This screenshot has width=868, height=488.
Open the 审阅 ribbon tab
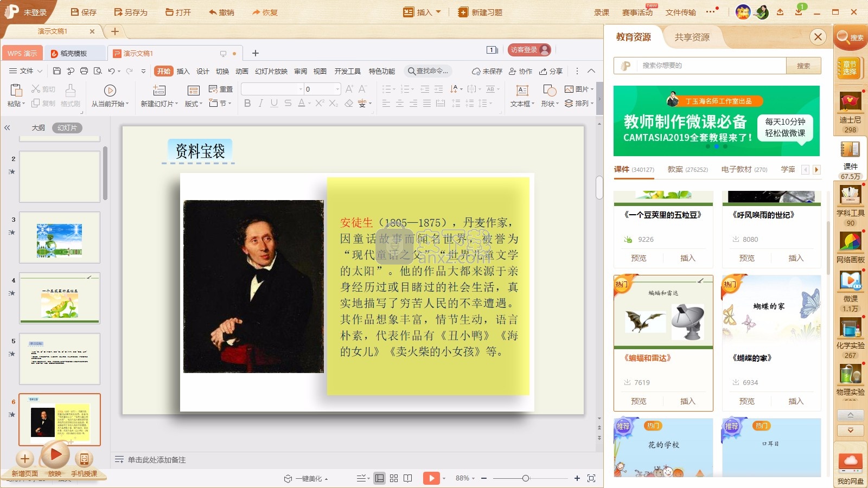coord(301,71)
